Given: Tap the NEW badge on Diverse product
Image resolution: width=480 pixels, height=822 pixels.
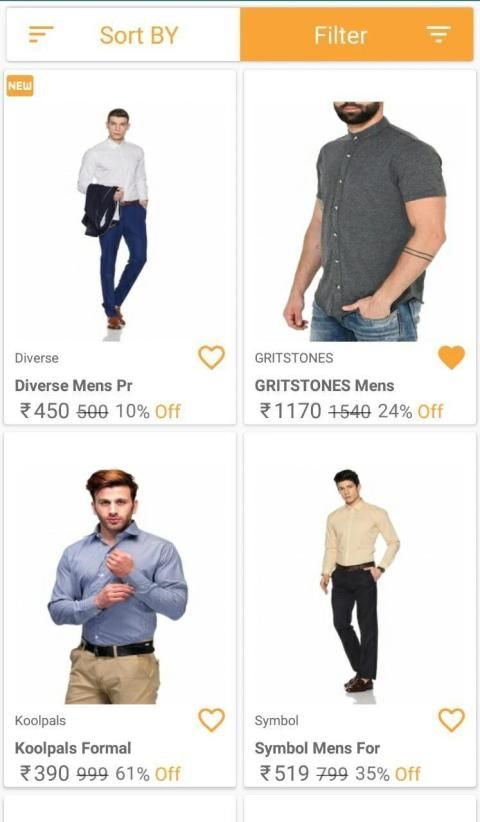Looking at the screenshot, I should tap(20, 86).
